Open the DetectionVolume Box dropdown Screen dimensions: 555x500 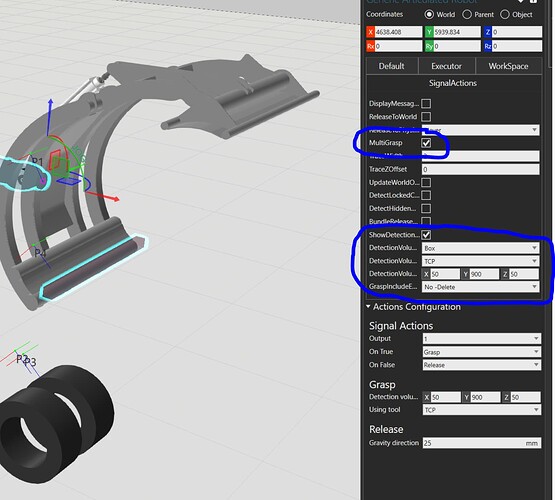pyautogui.click(x=480, y=248)
